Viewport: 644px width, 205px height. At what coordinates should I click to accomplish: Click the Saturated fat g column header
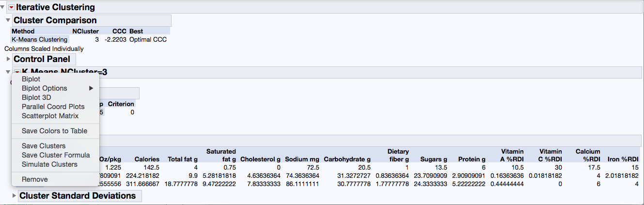click(221, 155)
